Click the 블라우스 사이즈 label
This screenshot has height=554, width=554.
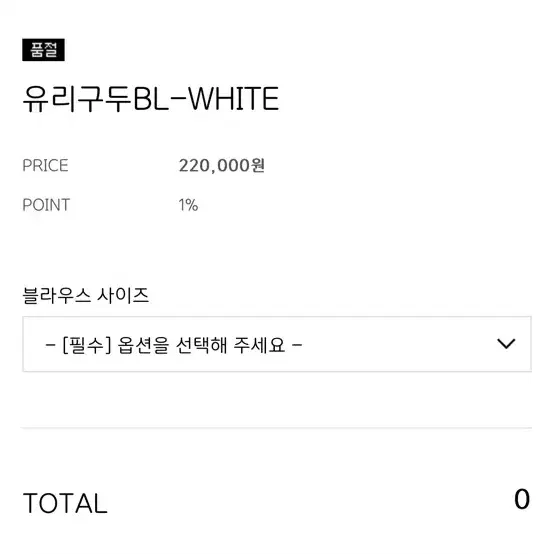pos(86,295)
